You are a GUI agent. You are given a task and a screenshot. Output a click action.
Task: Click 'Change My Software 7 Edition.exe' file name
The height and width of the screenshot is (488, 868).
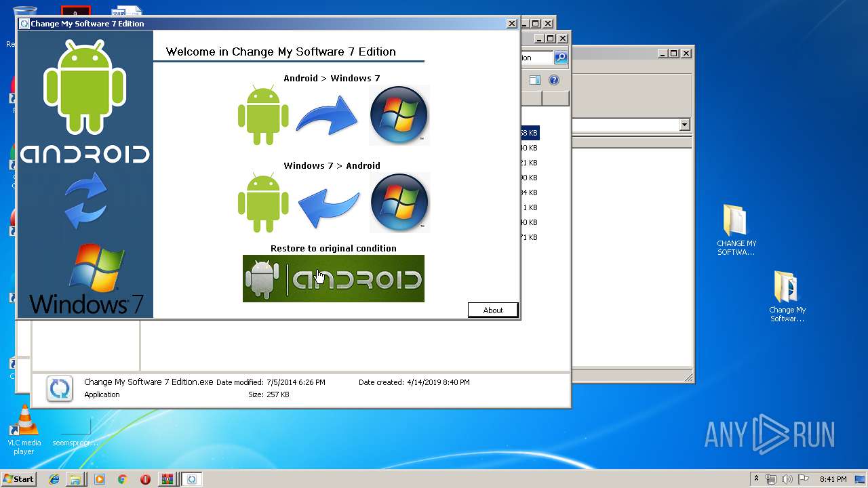tap(149, 382)
